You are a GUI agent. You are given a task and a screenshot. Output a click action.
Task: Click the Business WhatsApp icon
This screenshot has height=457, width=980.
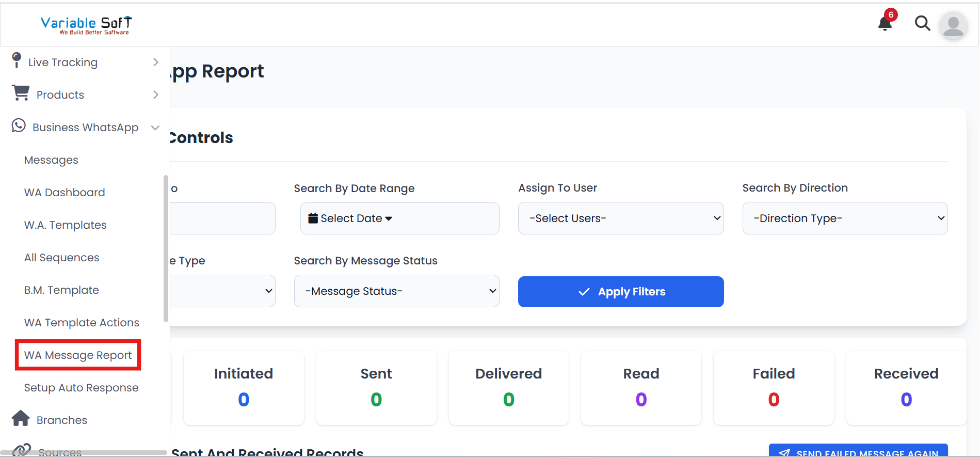[x=19, y=126]
